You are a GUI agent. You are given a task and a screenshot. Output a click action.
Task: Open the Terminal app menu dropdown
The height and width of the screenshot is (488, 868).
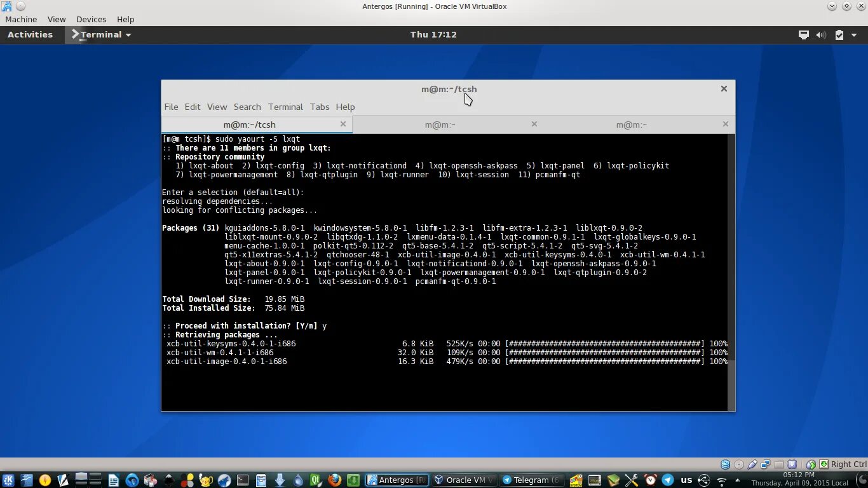102,35
